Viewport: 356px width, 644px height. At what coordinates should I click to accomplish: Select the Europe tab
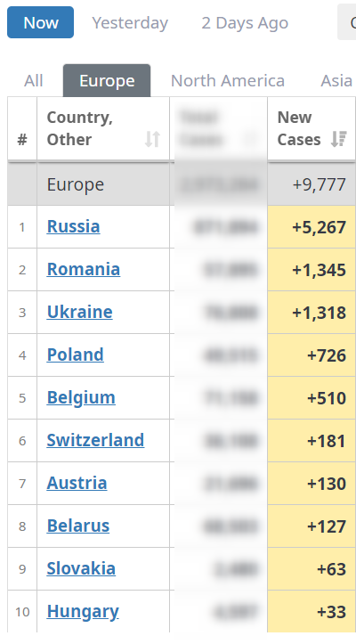107,80
